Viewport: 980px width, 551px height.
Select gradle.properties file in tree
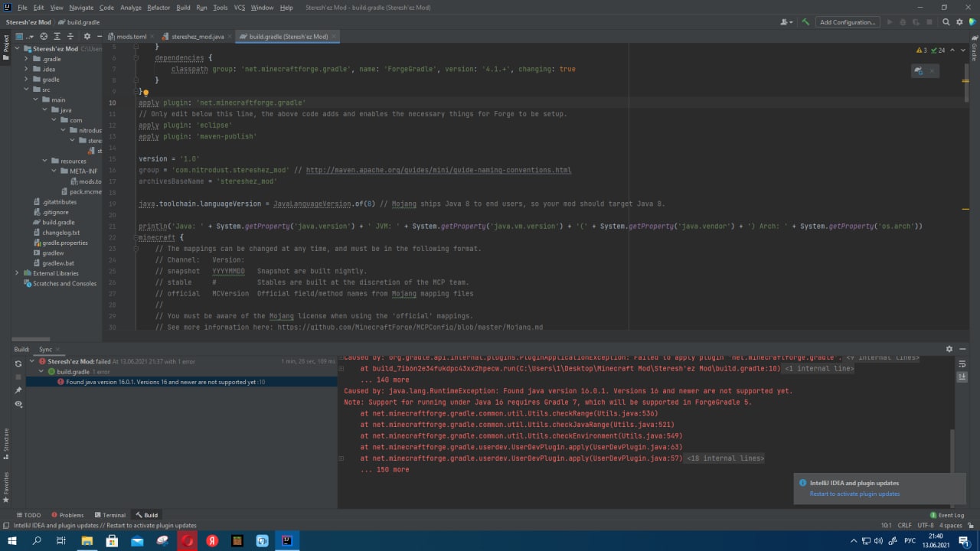click(64, 243)
